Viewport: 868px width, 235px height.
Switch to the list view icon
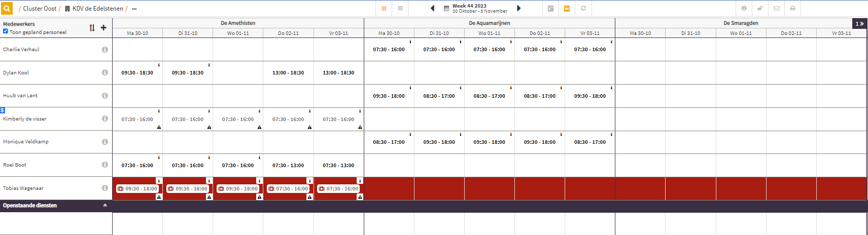400,9
